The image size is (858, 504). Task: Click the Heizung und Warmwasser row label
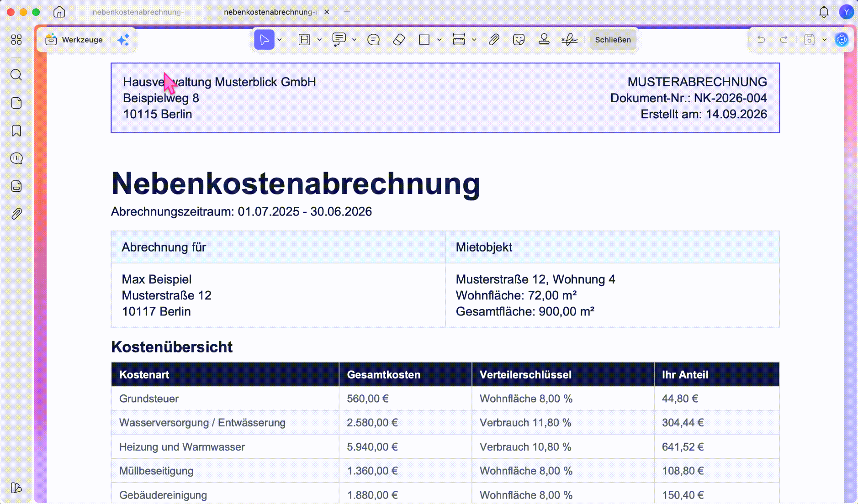tap(182, 447)
